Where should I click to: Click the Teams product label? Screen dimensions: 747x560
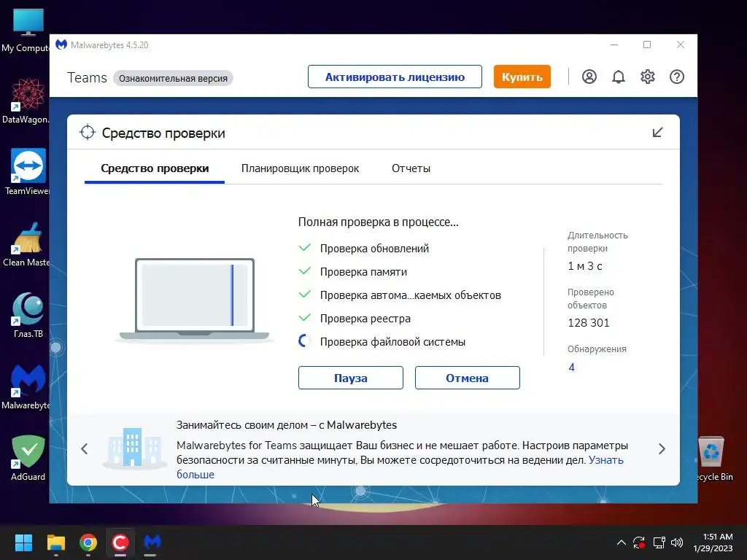click(x=88, y=77)
